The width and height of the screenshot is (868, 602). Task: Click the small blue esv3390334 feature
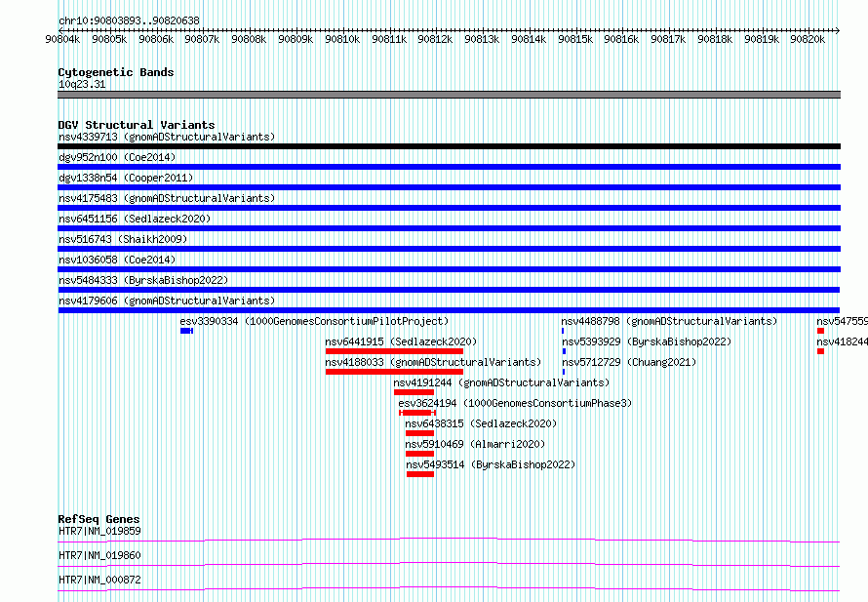tap(186, 331)
